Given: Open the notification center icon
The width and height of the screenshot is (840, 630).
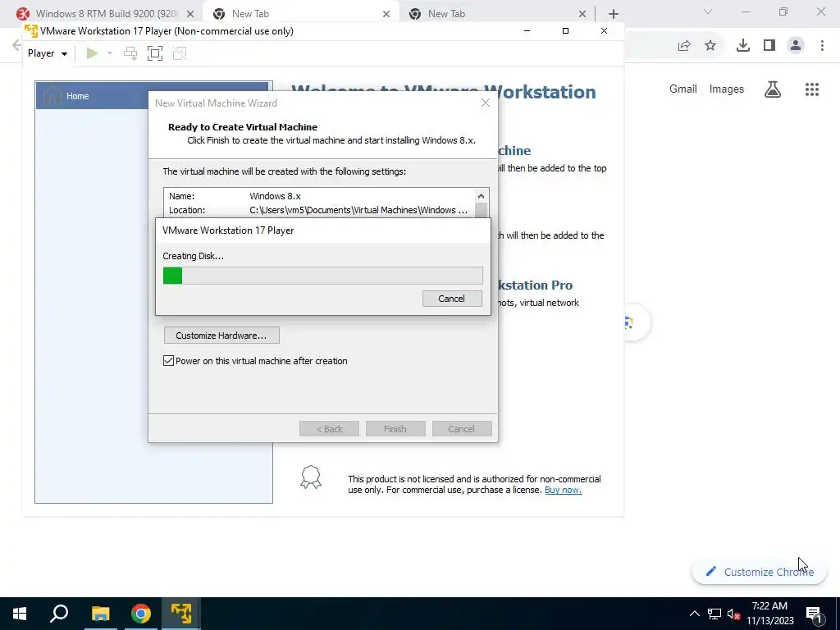Looking at the screenshot, I should (x=814, y=614).
